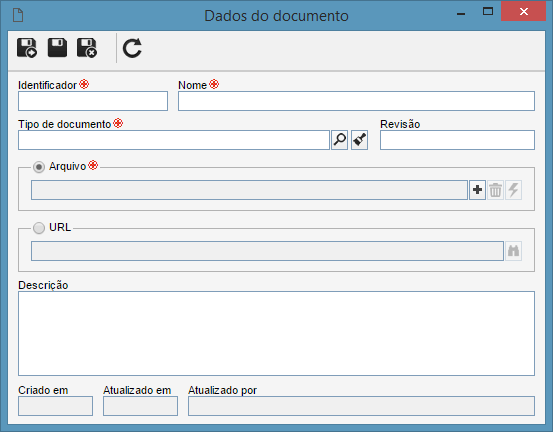Screen dimensions: 553x432
Task: Focus the Identificador input field
Action: coord(93,101)
